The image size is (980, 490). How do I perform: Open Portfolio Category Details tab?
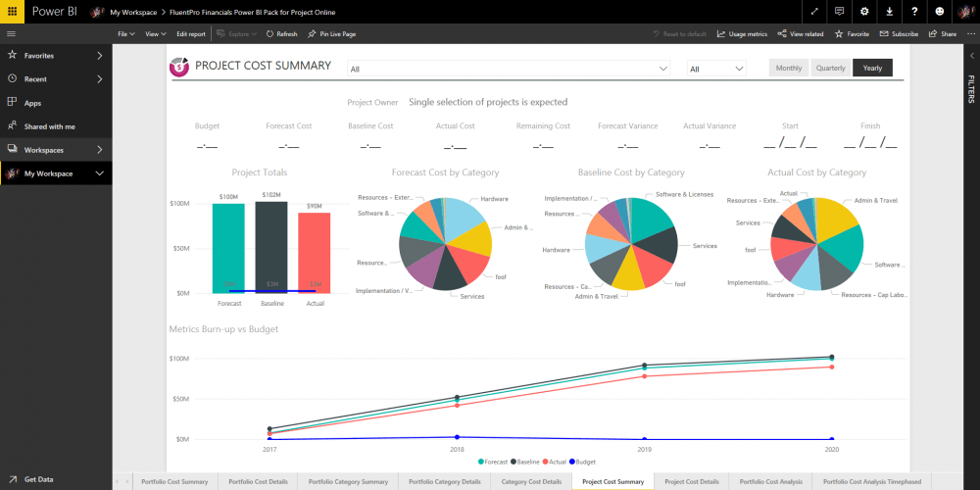coord(444,482)
